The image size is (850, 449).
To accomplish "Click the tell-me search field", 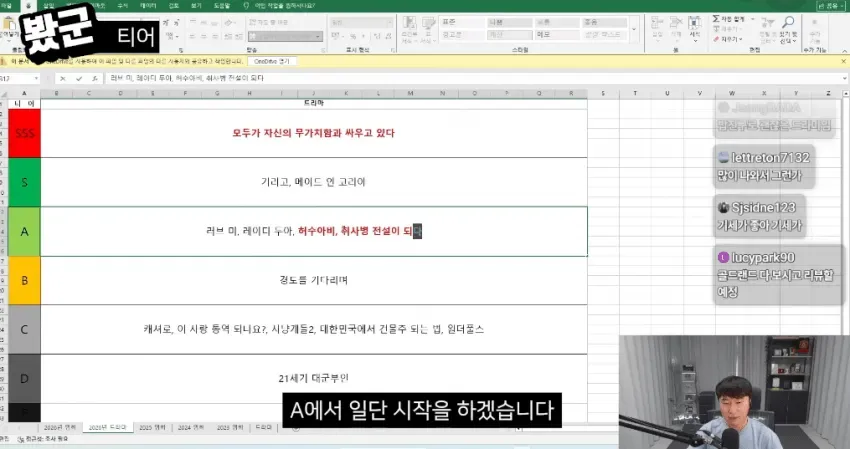I will pyautogui.click(x=285, y=6).
